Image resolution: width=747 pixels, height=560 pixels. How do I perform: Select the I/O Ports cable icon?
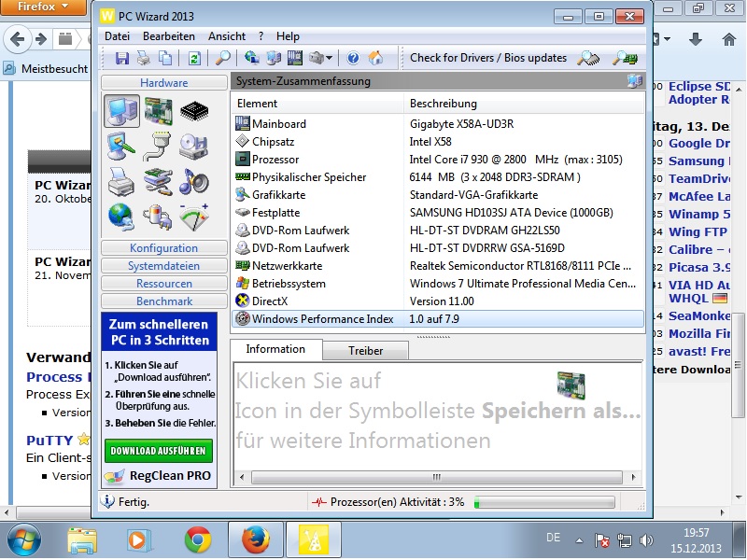tap(157, 147)
